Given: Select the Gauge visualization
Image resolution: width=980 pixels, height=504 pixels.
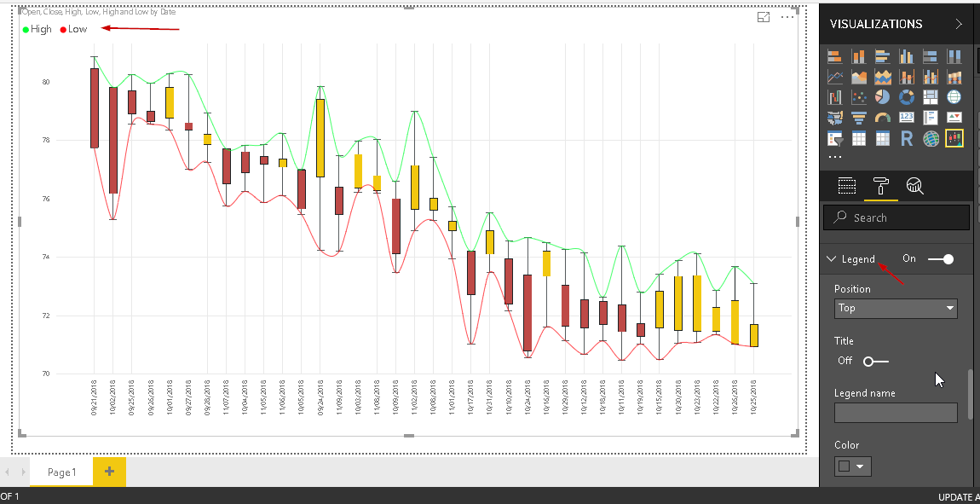Looking at the screenshot, I should [x=882, y=117].
